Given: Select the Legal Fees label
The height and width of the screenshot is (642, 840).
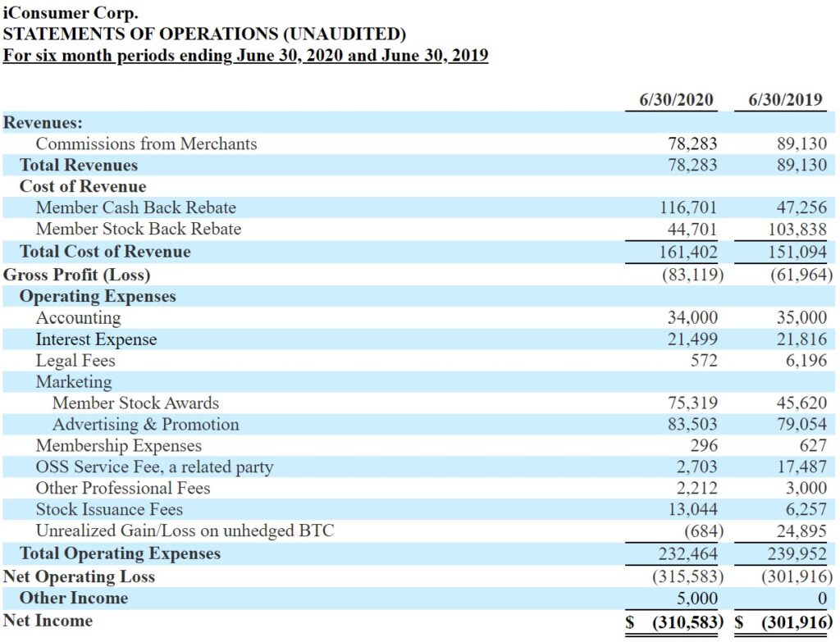Looking at the screenshot, I should pos(75,360).
